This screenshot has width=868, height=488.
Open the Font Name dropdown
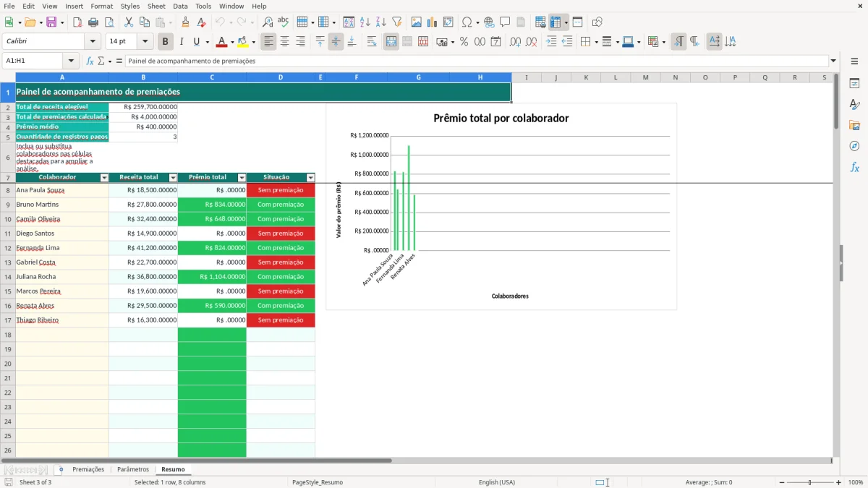(x=92, y=42)
